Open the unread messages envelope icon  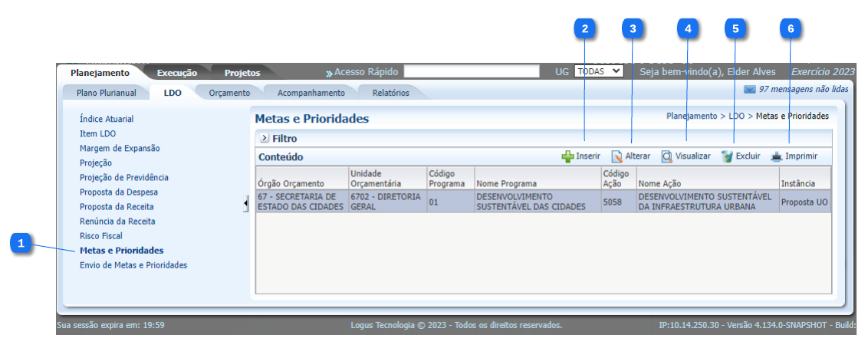[x=749, y=90]
